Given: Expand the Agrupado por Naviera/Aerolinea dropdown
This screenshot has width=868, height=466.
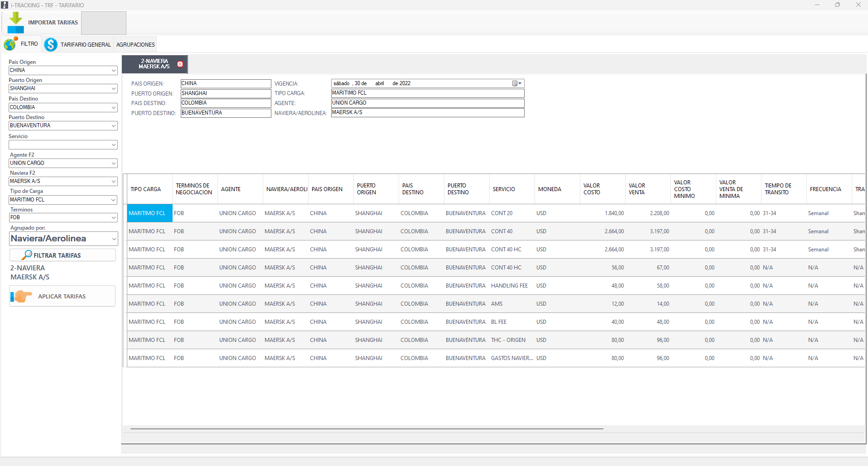Looking at the screenshot, I should [113, 239].
